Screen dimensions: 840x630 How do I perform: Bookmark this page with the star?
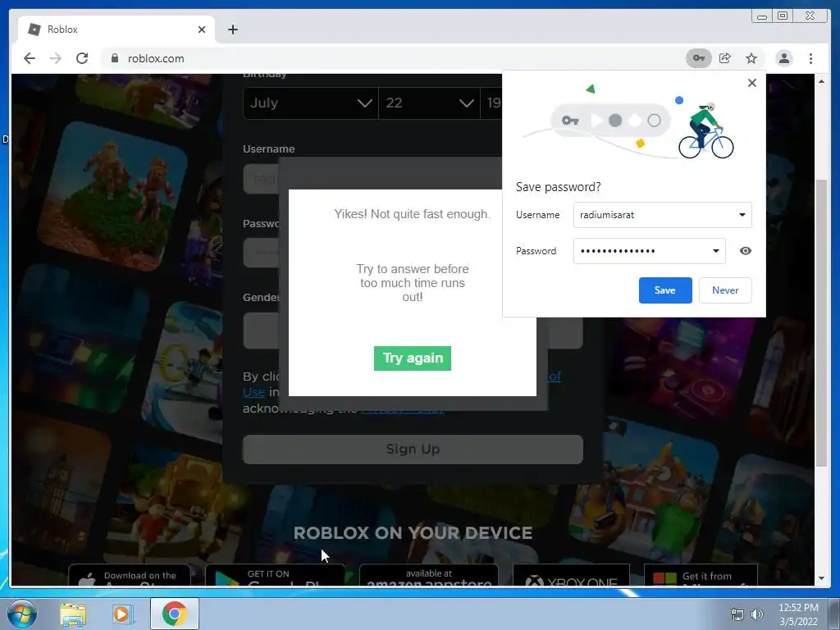point(751,58)
